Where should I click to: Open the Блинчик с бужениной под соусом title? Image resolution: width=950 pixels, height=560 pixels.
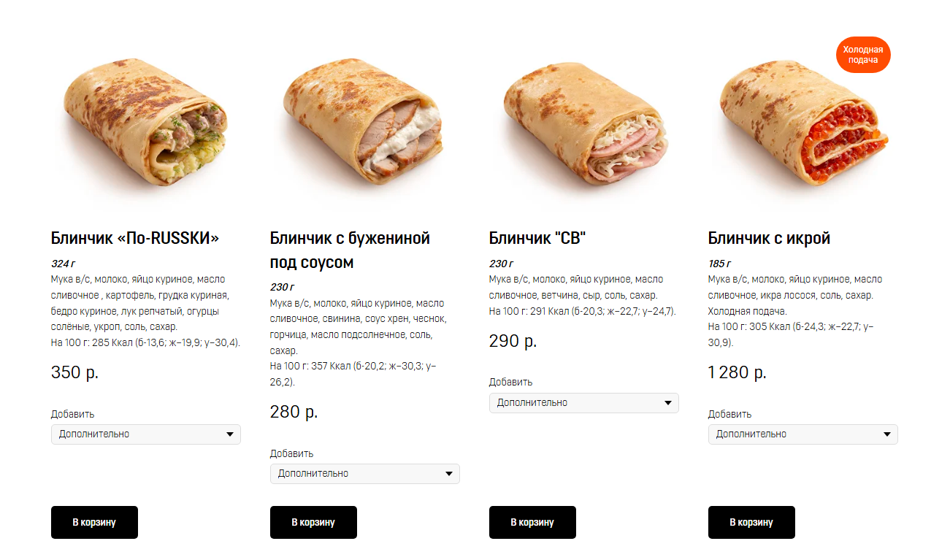click(x=350, y=250)
